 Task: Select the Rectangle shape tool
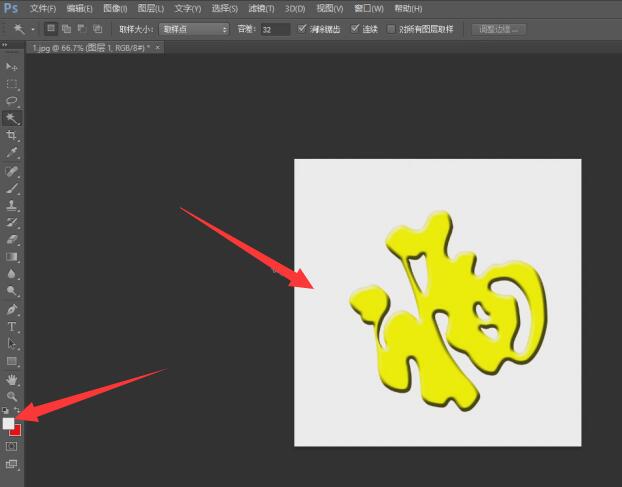pos(12,361)
